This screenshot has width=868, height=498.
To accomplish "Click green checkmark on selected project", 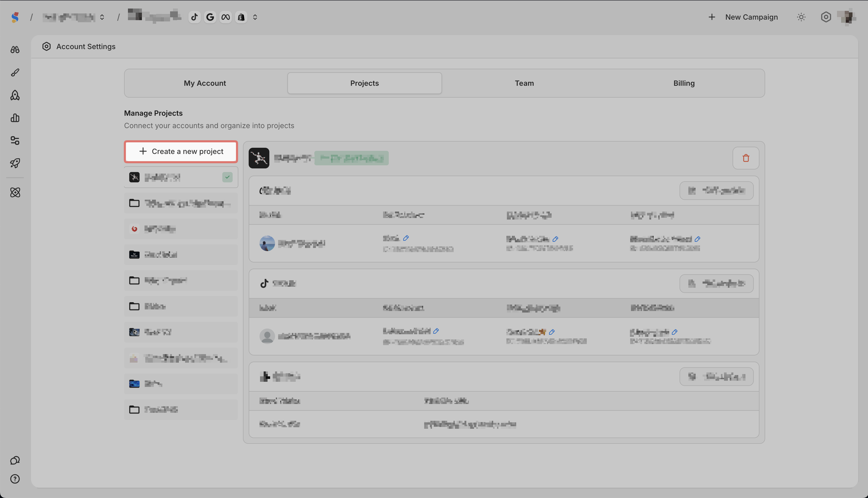I will tap(227, 177).
